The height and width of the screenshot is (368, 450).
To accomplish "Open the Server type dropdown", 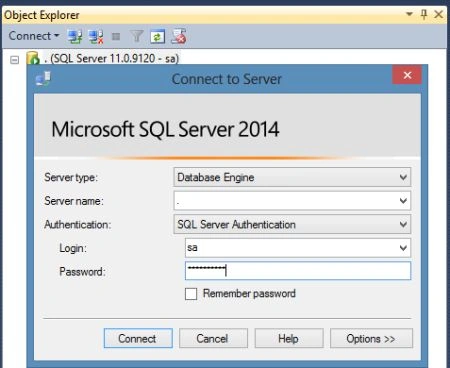I will 292,177.
